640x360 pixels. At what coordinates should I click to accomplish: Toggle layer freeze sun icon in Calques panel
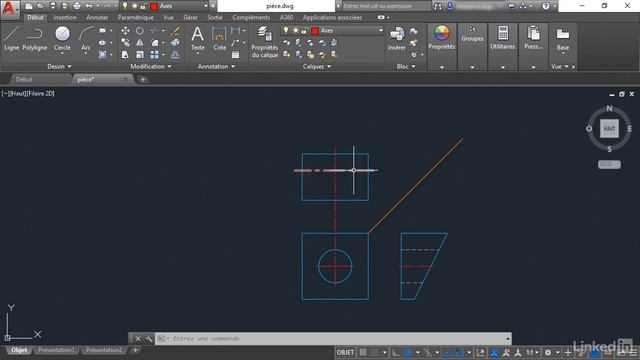[295, 31]
